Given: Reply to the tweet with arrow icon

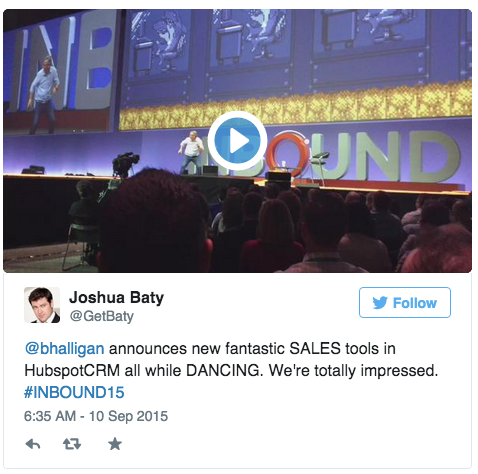Looking at the screenshot, I should coord(33,444).
